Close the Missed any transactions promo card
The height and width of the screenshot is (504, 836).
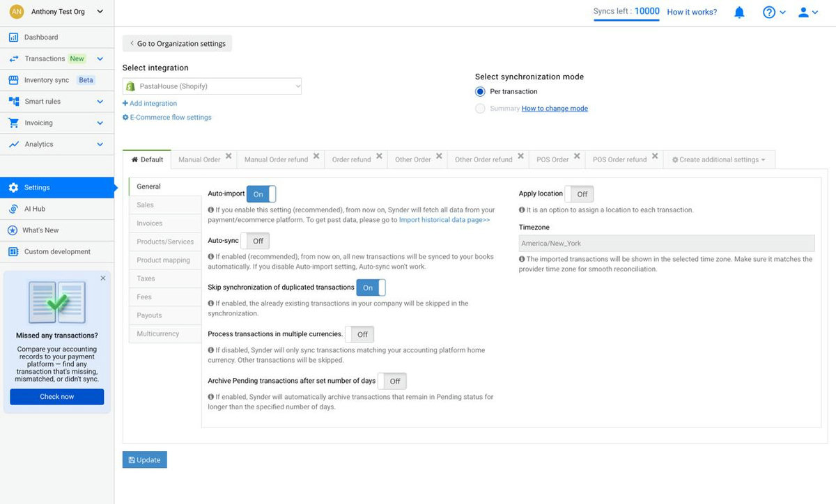point(103,278)
